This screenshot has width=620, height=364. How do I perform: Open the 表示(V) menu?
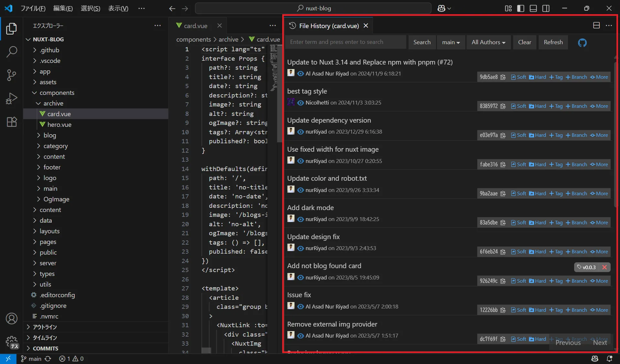pyautogui.click(x=118, y=8)
